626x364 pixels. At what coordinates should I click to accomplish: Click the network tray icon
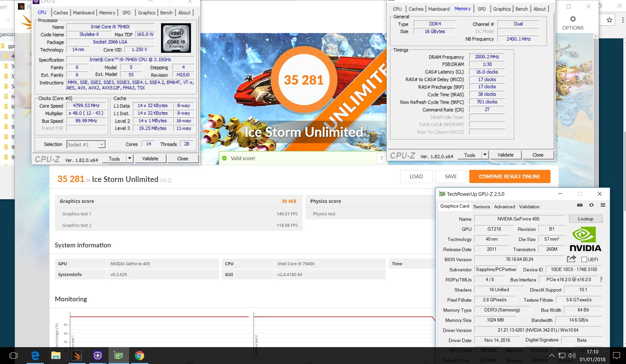tap(562, 356)
